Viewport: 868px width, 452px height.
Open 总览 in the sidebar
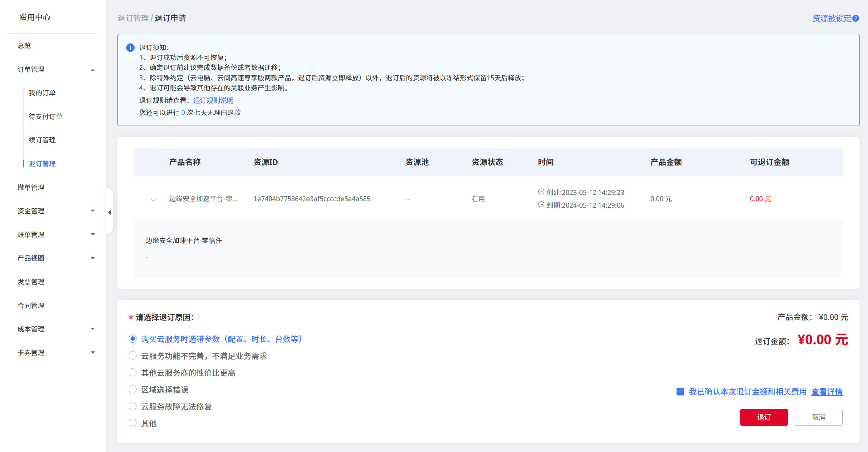pyautogui.click(x=24, y=46)
